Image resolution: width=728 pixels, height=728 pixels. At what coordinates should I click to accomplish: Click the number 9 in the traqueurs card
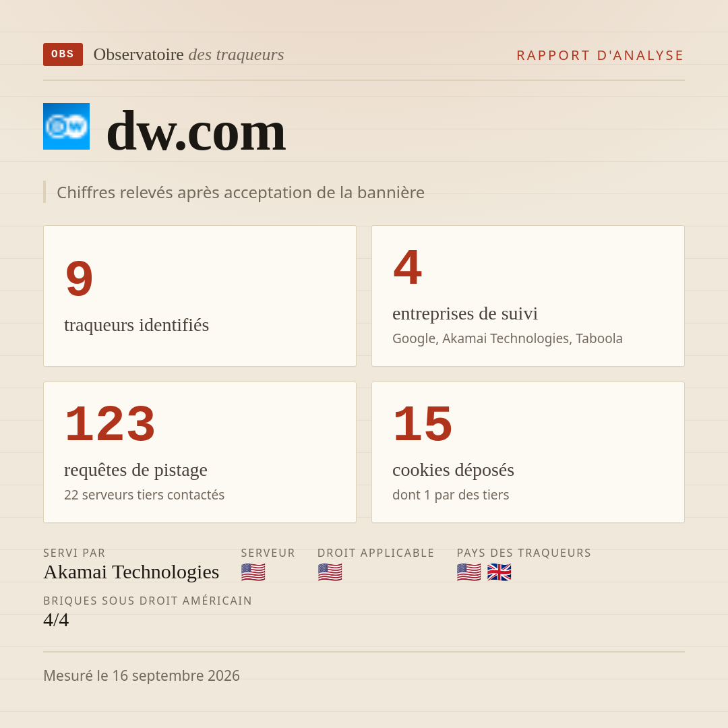79,278
